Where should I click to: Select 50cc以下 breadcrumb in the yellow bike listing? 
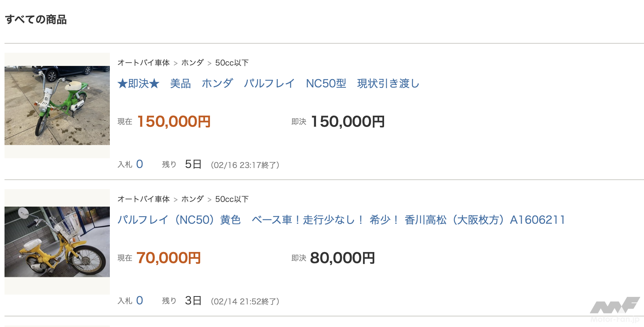tap(232, 199)
